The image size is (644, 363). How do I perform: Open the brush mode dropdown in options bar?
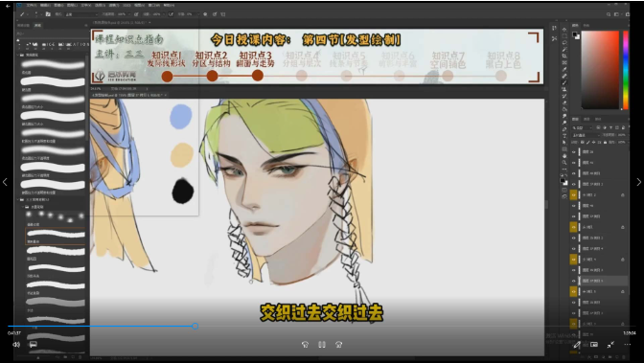tap(81, 14)
